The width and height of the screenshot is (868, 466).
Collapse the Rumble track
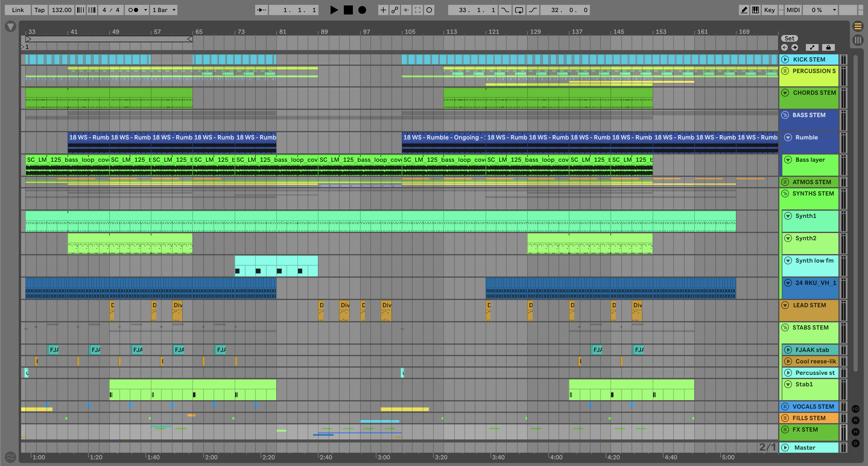coord(788,137)
